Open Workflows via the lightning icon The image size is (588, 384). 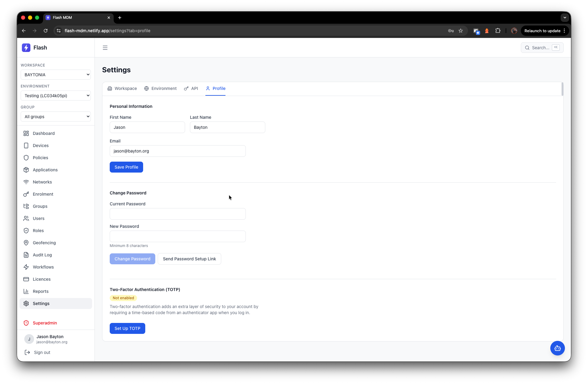pyautogui.click(x=26, y=267)
